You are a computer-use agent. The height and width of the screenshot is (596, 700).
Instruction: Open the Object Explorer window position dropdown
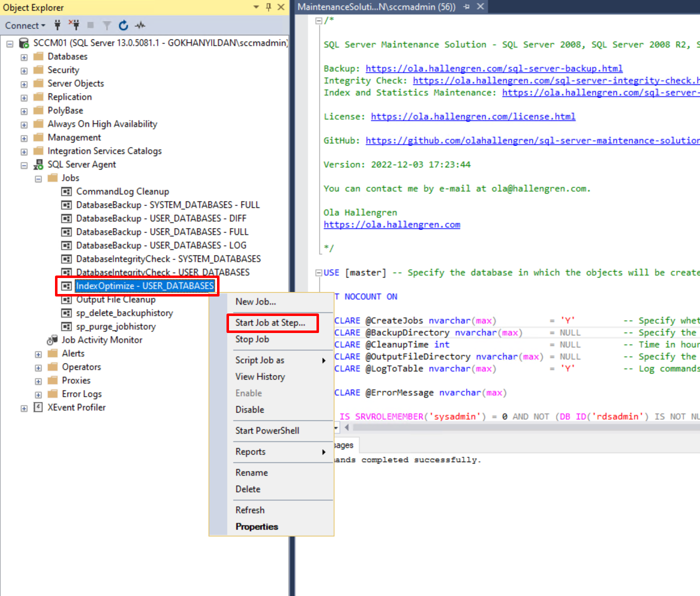coord(256,7)
